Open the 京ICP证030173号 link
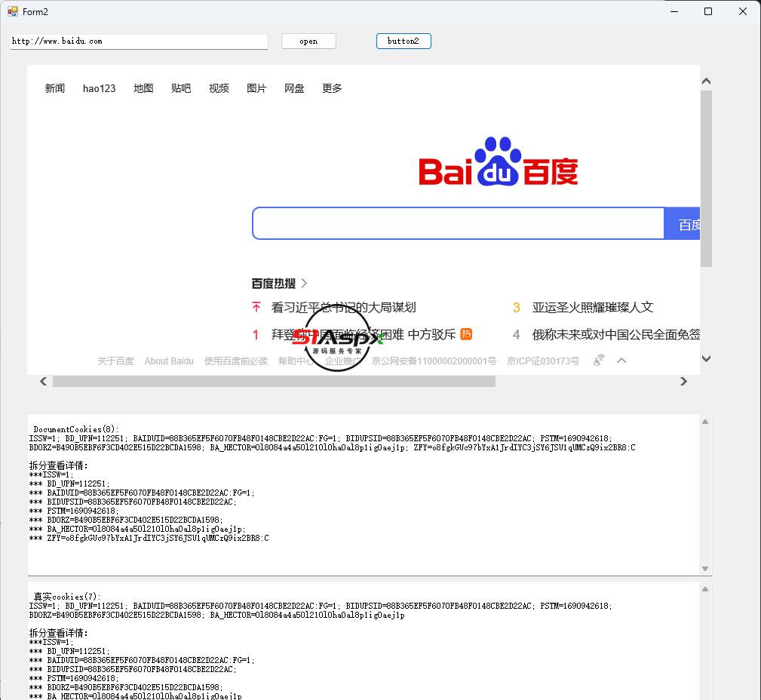The image size is (761, 700). click(543, 361)
